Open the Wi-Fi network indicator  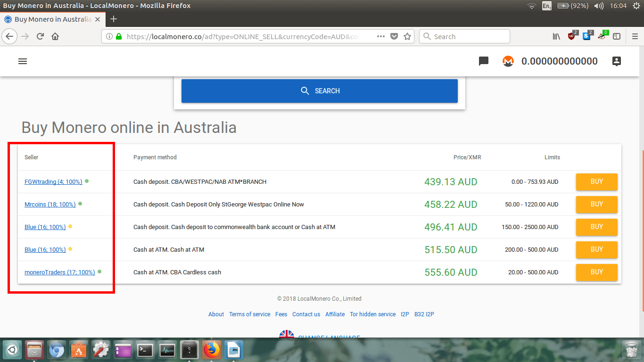click(532, 6)
